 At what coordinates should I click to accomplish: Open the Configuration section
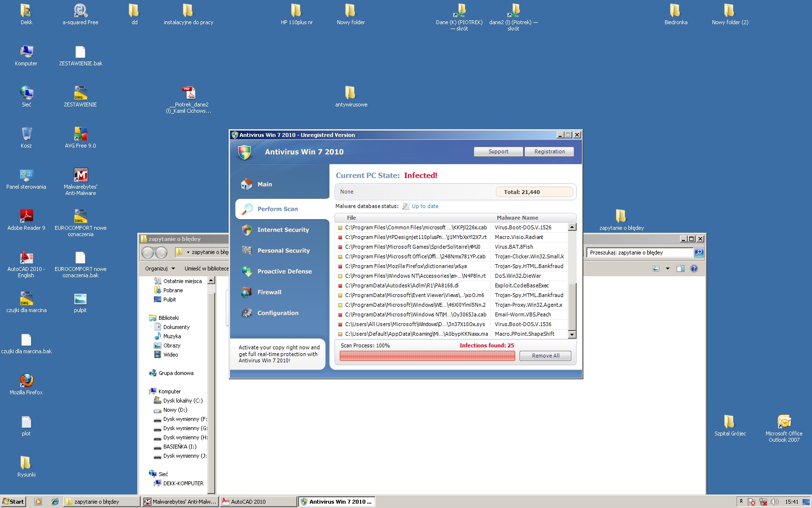[x=278, y=313]
